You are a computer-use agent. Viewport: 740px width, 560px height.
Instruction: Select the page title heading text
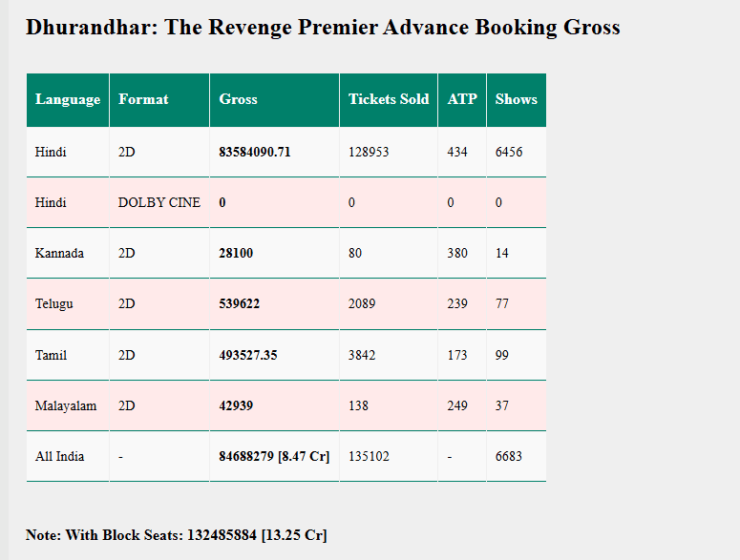323,27
